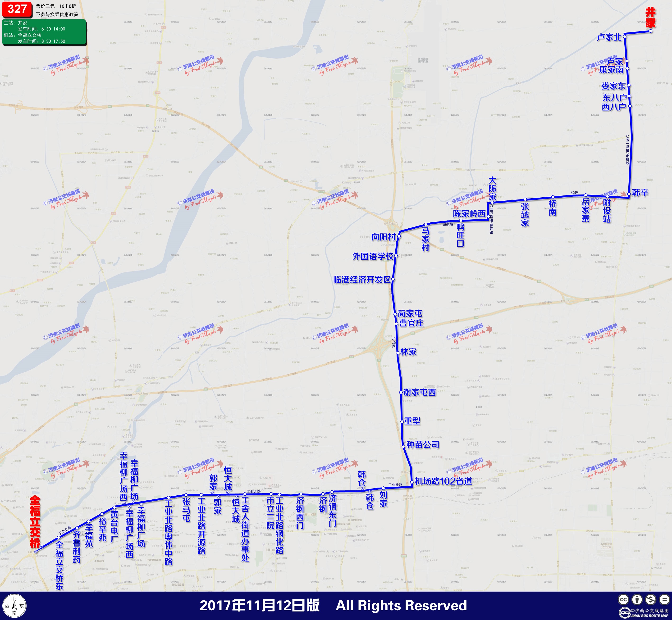Click the IC卡8折 discount text
Viewport: 672px width, 620px height.
(x=68, y=6)
